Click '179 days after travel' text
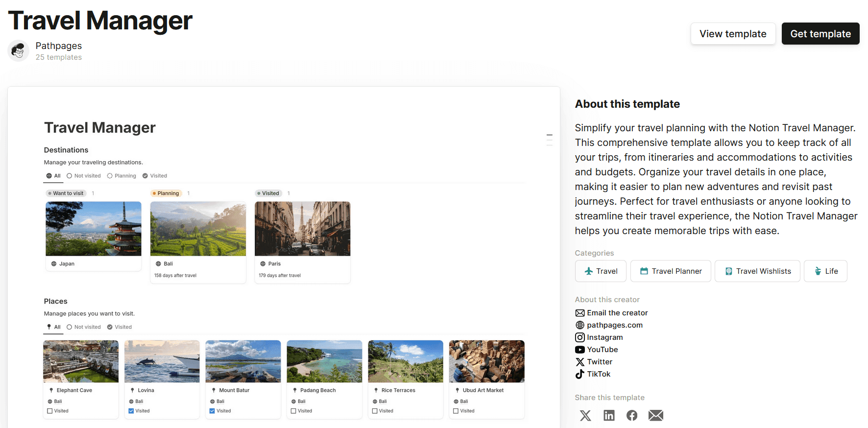868x428 pixels. [280, 276]
